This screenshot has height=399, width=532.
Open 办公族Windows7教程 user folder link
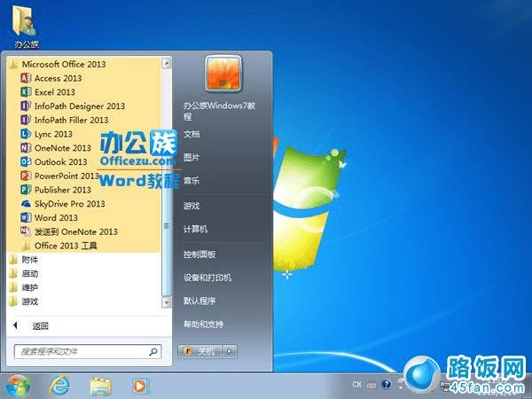[219, 111]
